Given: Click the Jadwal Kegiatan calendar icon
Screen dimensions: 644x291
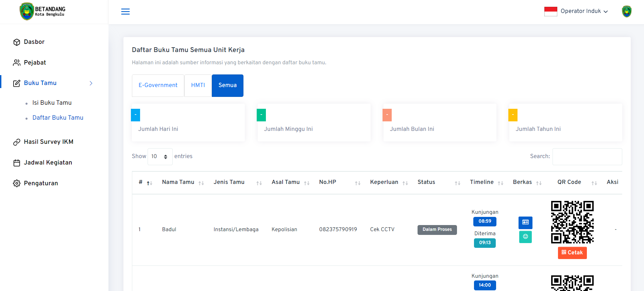Looking at the screenshot, I should click(17, 163).
